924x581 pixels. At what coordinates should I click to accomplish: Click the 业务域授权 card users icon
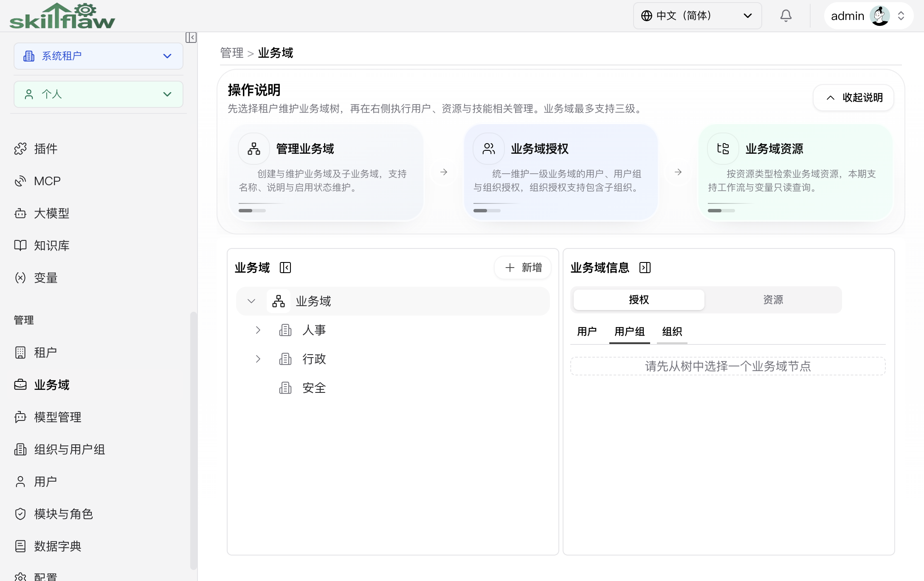pos(489,149)
